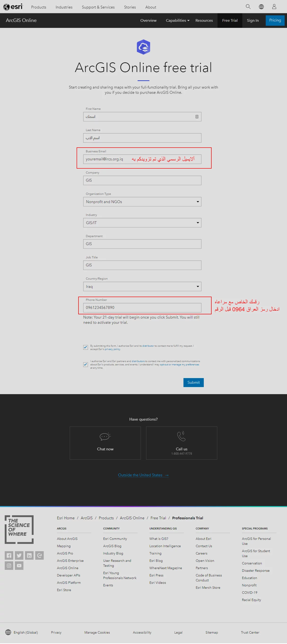The width and height of the screenshot is (287, 644).
Task: Open the first distributor link in consent text
Action: click(148, 346)
